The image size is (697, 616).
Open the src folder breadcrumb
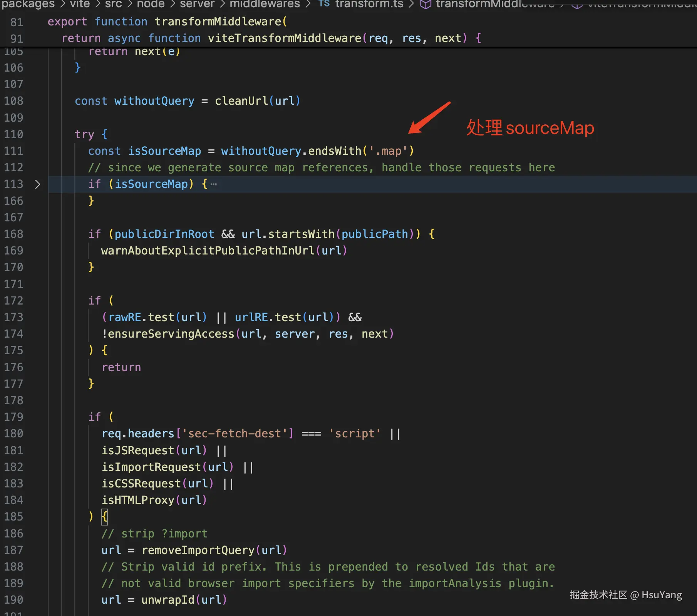click(x=113, y=4)
